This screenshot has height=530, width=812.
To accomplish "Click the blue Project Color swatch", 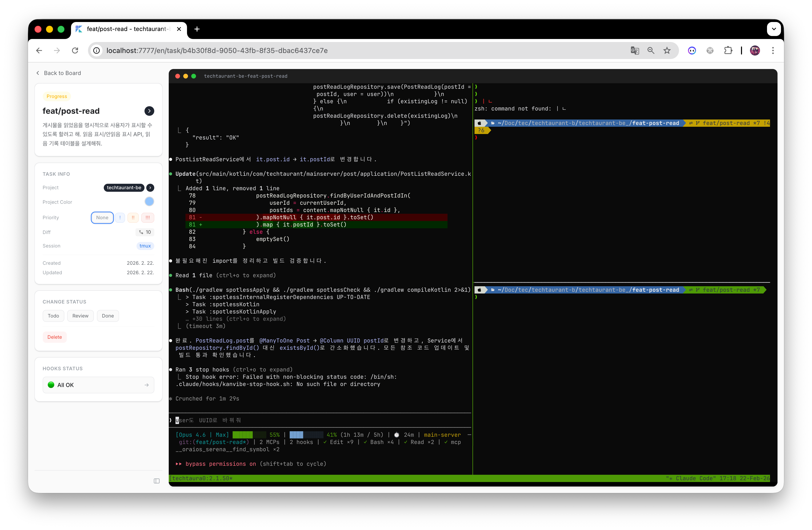I will pos(149,202).
